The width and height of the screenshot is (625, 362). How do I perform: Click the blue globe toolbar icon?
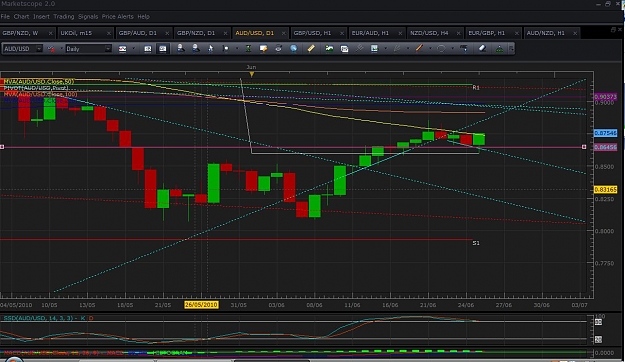click(x=293, y=49)
